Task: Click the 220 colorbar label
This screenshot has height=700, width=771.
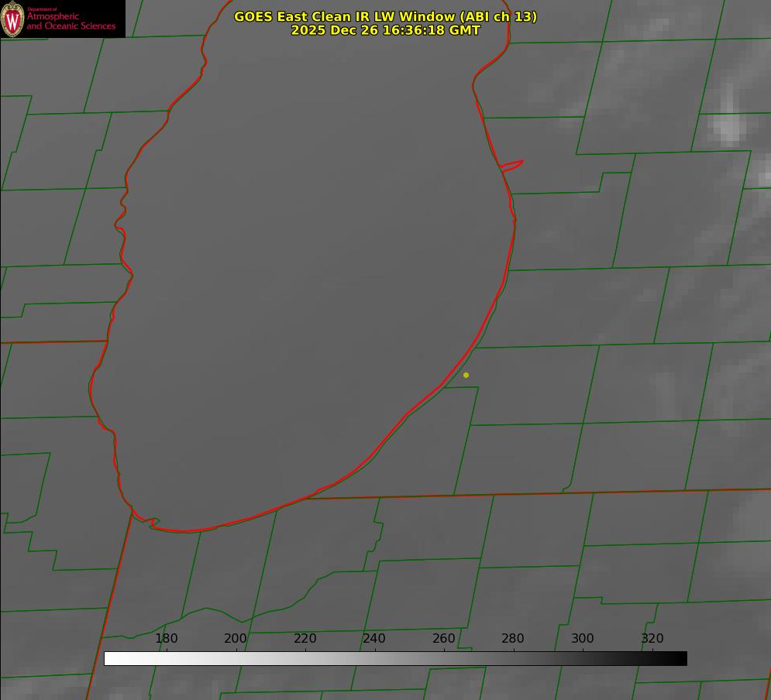Action: pyautogui.click(x=305, y=638)
